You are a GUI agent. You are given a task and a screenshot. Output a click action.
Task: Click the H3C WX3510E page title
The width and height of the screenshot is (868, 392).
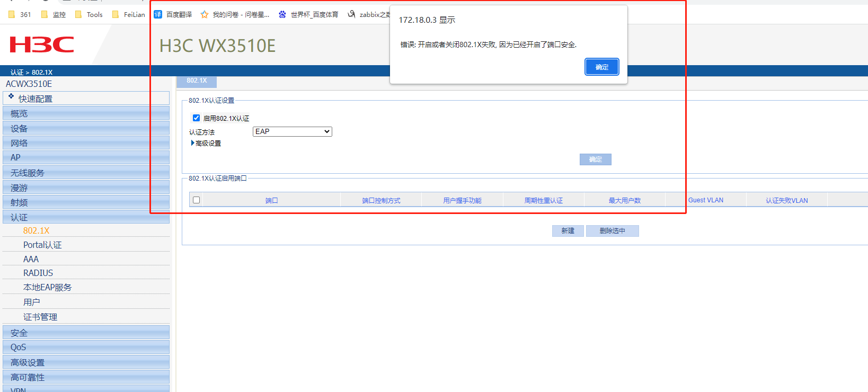[217, 46]
